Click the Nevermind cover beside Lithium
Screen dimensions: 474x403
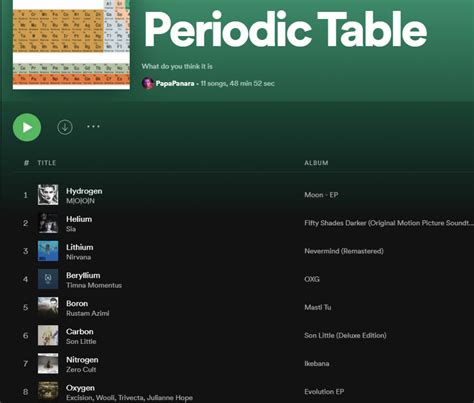[x=48, y=251]
